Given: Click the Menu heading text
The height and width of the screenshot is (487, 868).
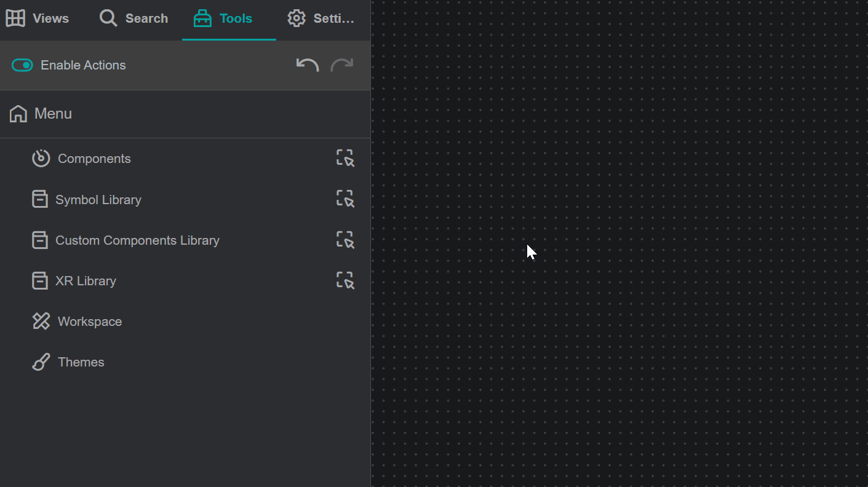Looking at the screenshot, I should tap(53, 114).
